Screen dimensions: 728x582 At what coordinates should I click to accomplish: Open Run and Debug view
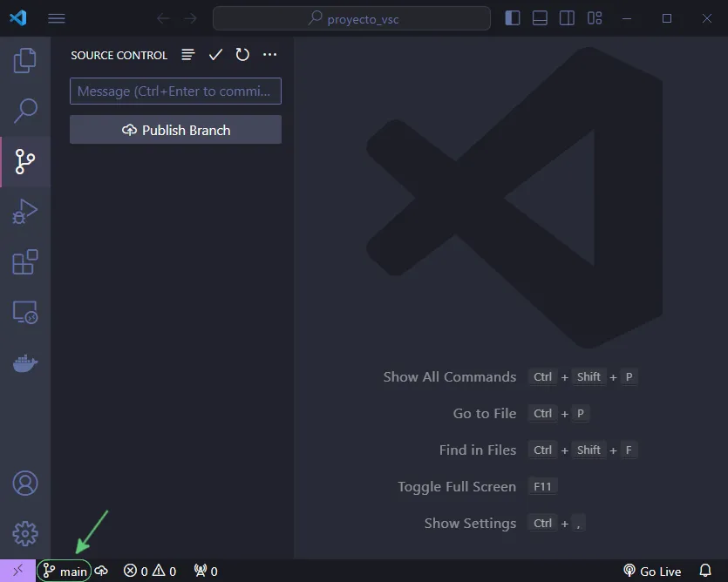[25, 212]
